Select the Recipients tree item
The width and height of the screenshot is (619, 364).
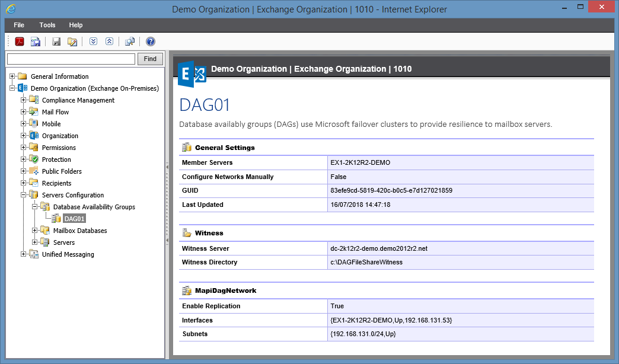tap(56, 183)
